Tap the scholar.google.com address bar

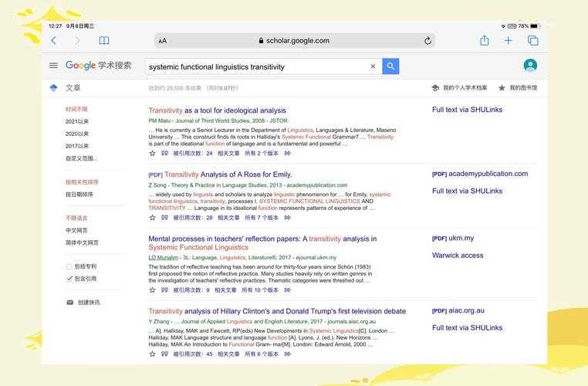pos(294,40)
